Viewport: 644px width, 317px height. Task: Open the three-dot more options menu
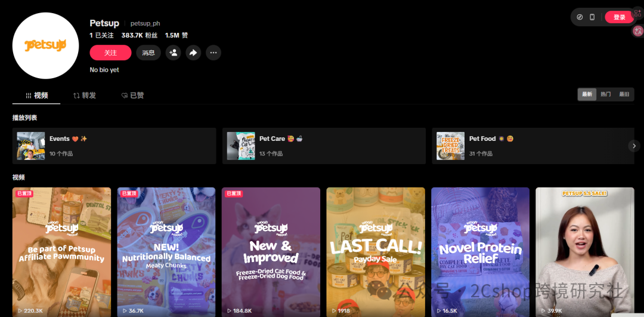213,53
